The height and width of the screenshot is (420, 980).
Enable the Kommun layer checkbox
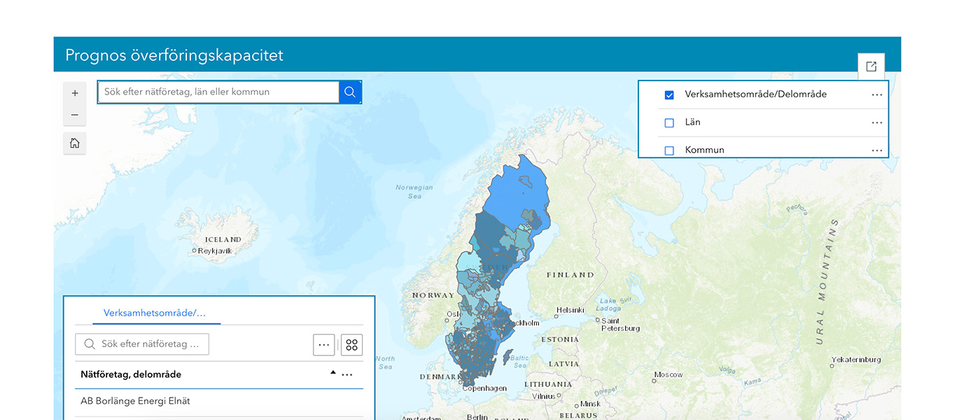point(669,150)
